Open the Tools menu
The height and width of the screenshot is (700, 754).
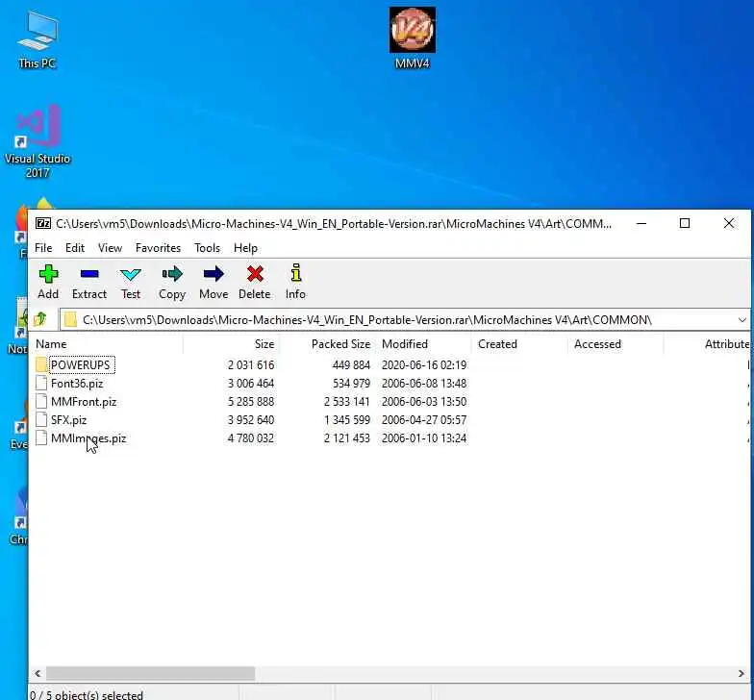(208, 248)
